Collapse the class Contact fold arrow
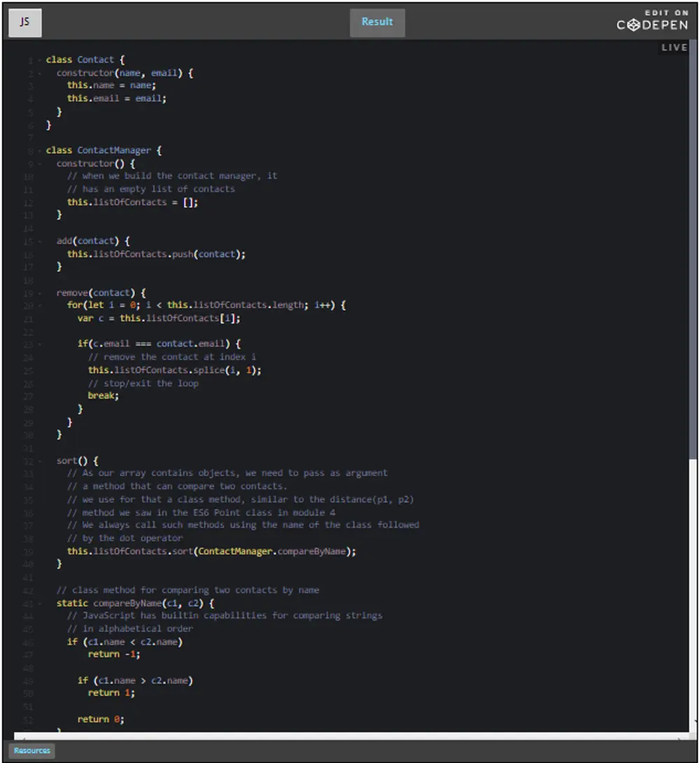 [39, 60]
